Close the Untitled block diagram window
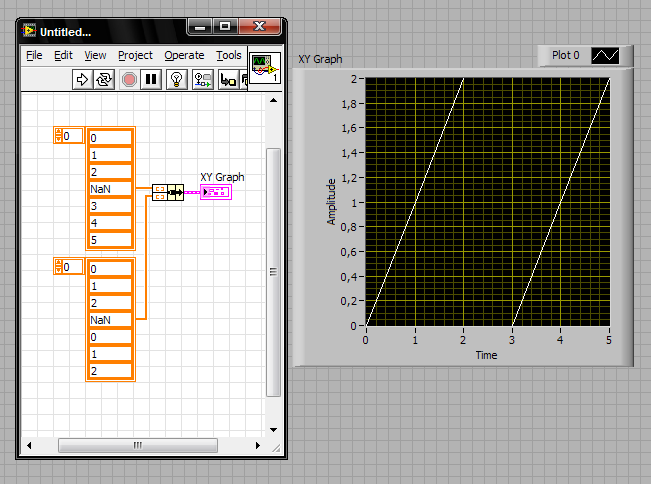 [x=260, y=27]
